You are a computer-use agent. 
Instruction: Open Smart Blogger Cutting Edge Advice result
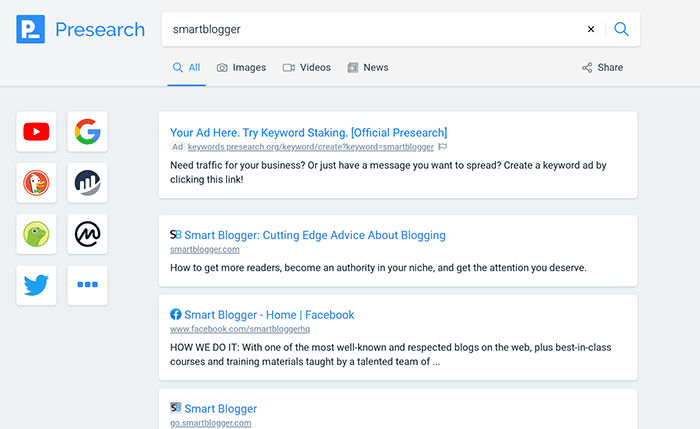314,235
